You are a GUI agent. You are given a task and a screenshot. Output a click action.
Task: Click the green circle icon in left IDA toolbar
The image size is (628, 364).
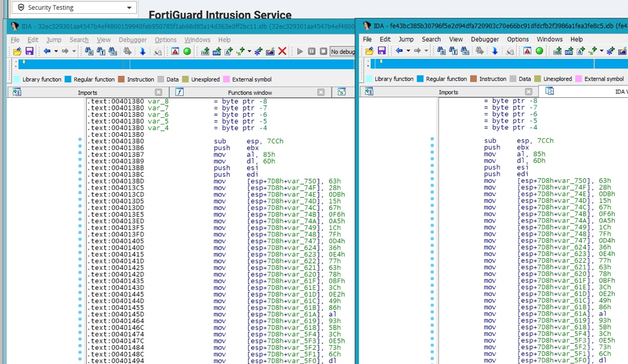click(x=187, y=51)
